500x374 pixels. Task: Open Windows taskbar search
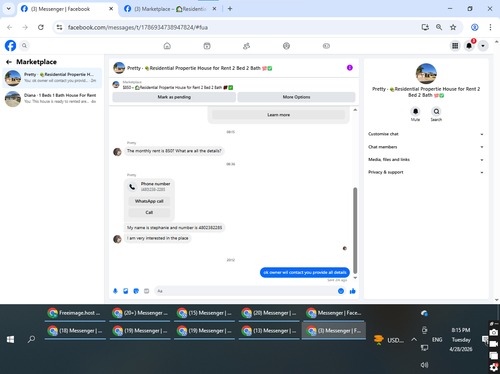(31, 339)
